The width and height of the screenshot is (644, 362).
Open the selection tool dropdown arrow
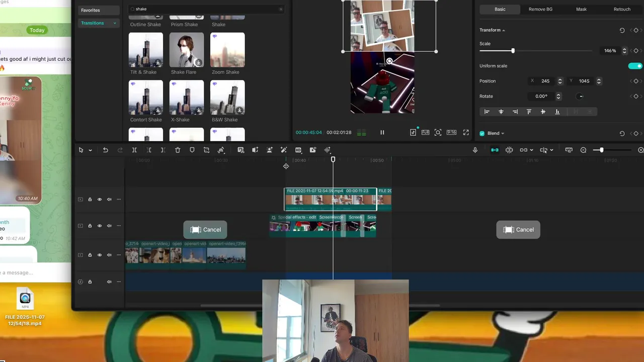point(90,150)
